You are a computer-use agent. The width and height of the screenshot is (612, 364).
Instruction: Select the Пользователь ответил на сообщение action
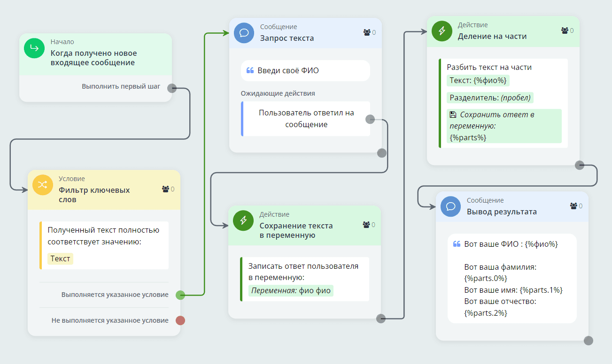pos(306,119)
